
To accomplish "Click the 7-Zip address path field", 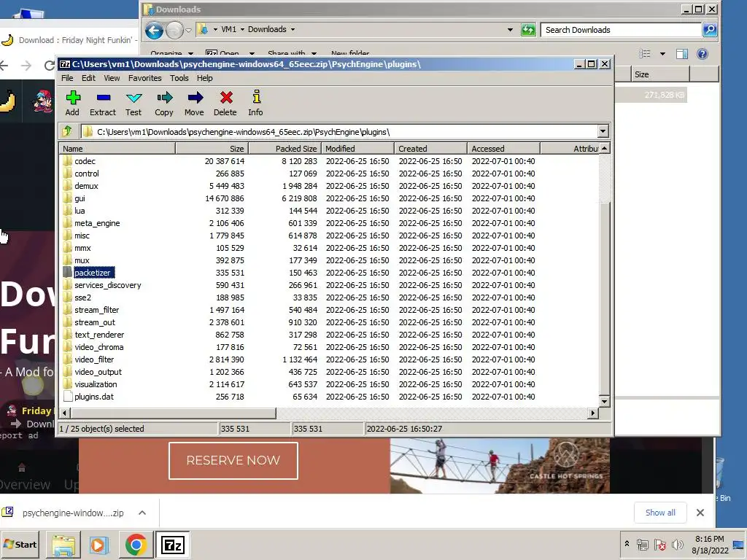I will point(339,132).
